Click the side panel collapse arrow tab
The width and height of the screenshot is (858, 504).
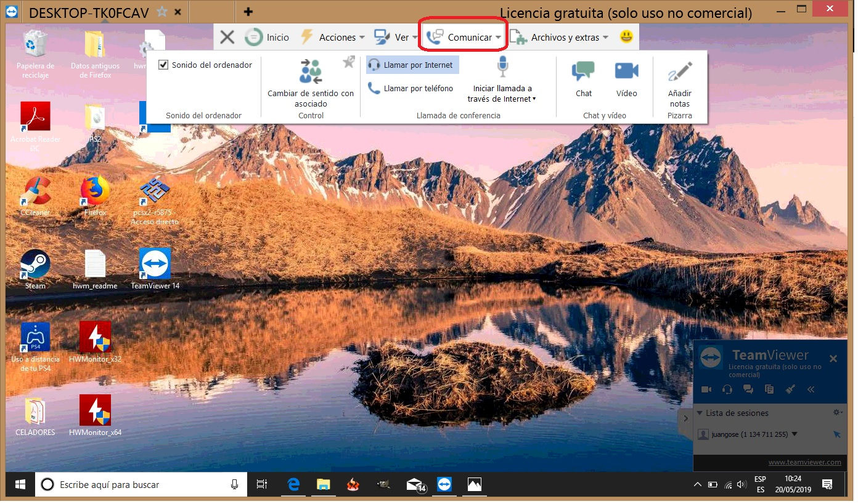(685, 418)
